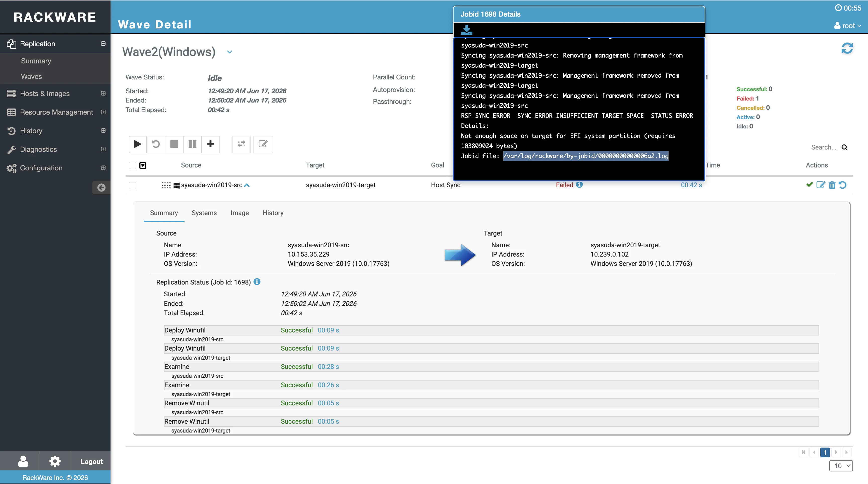The height and width of the screenshot is (484, 868).
Task: Click the drag handle on syasuda-win2019-src row
Action: click(x=166, y=185)
